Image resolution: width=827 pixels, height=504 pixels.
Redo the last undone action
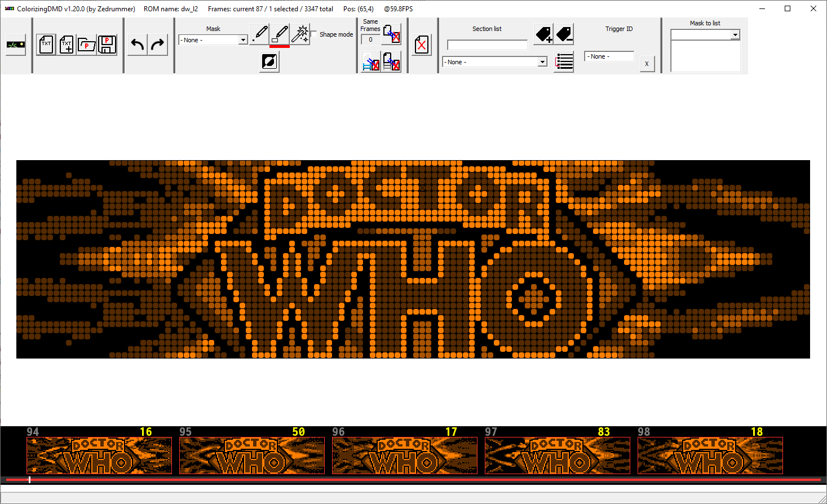[158, 45]
